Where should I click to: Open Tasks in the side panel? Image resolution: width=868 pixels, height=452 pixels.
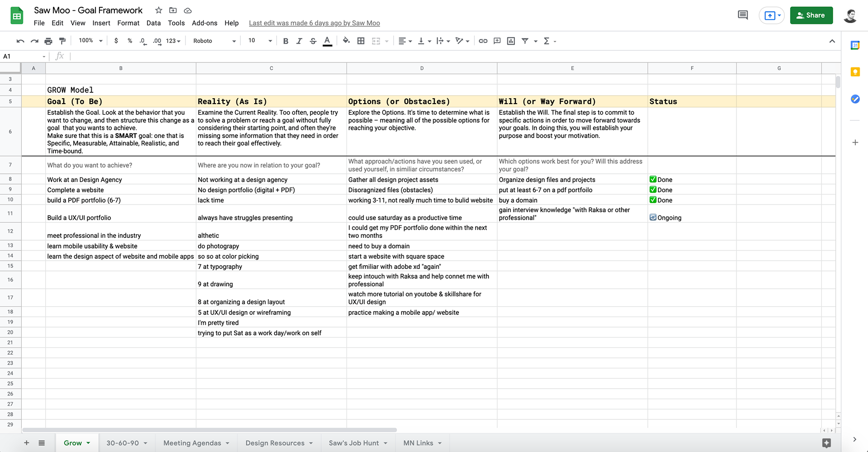pos(855,99)
